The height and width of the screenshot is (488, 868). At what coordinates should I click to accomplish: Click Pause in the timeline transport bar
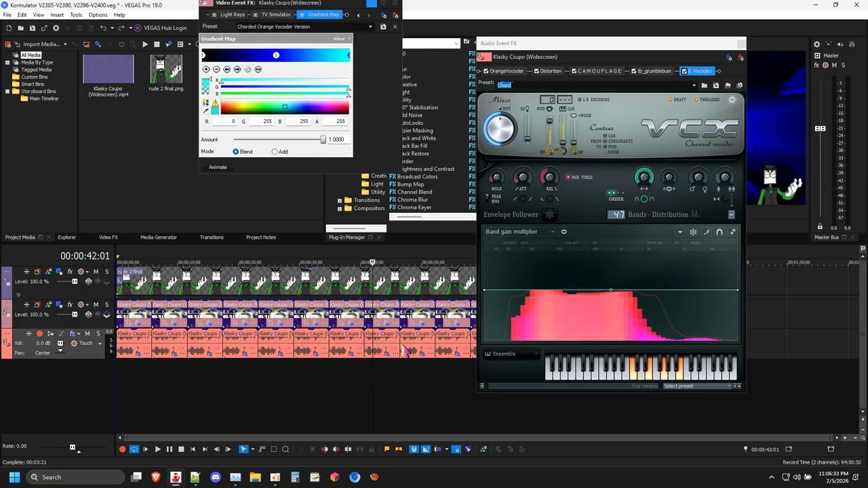(170, 449)
